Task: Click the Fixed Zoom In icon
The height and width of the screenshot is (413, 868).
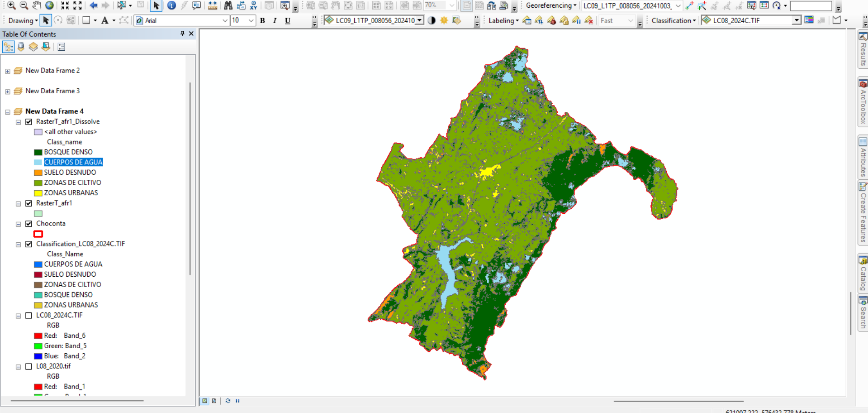Action: (x=65, y=5)
